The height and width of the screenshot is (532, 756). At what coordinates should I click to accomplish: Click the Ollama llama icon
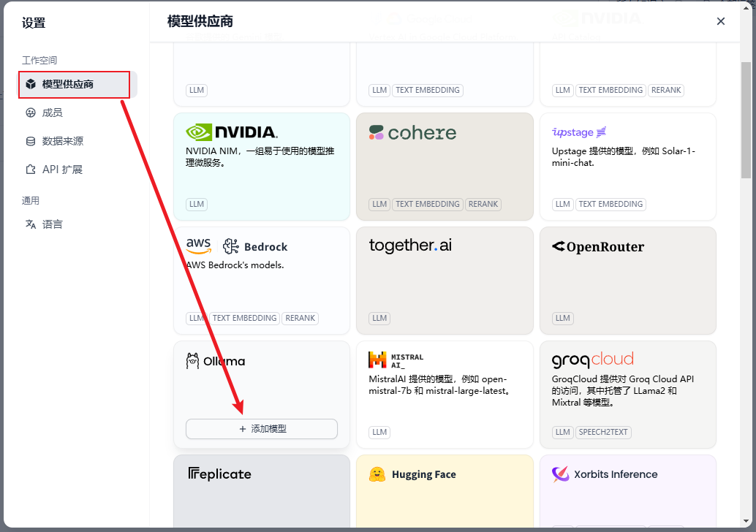(192, 360)
